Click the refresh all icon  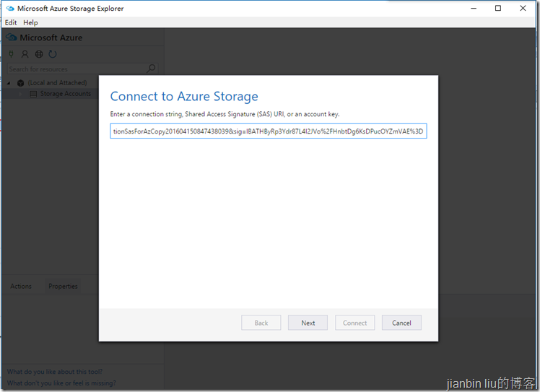click(x=53, y=54)
